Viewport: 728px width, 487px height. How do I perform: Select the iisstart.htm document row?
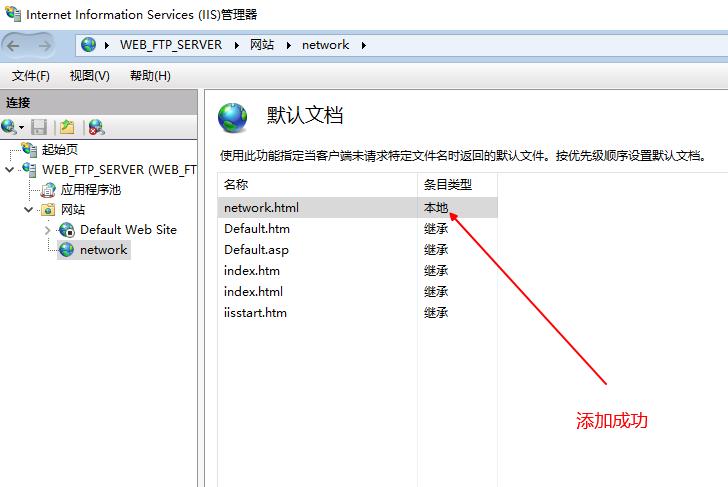point(358,312)
